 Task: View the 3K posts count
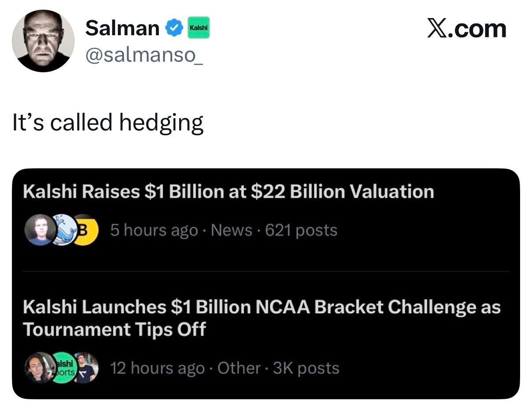point(306,368)
